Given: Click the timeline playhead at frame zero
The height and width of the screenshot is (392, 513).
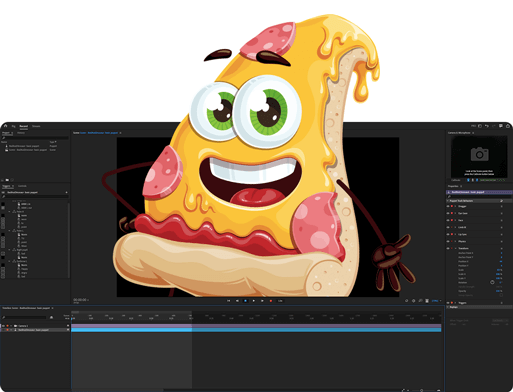Looking at the screenshot, I should coord(72,319).
